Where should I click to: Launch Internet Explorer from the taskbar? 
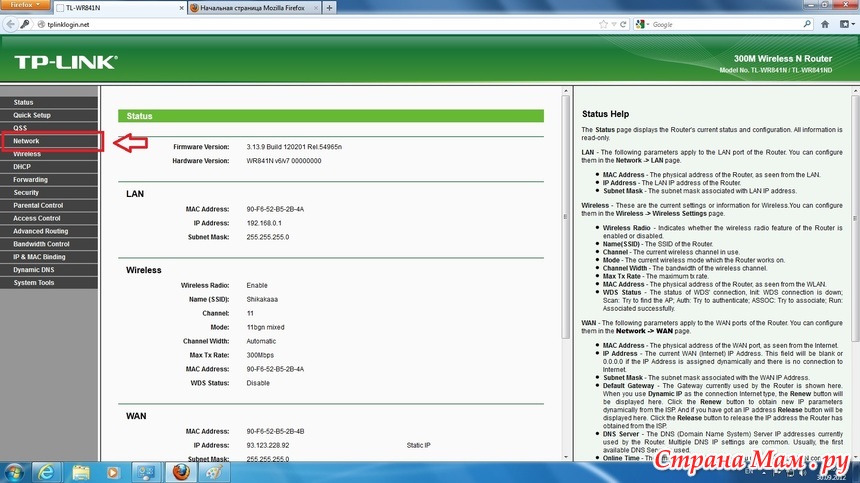tap(46, 472)
